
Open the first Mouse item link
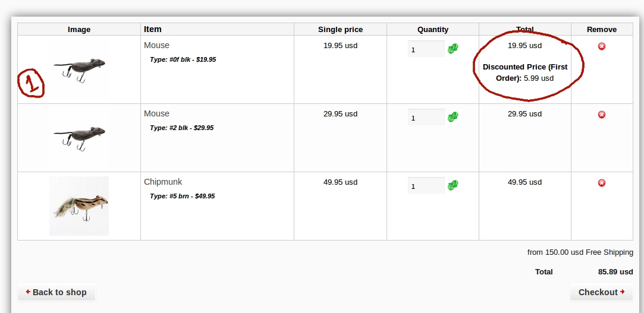click(156, 45)
